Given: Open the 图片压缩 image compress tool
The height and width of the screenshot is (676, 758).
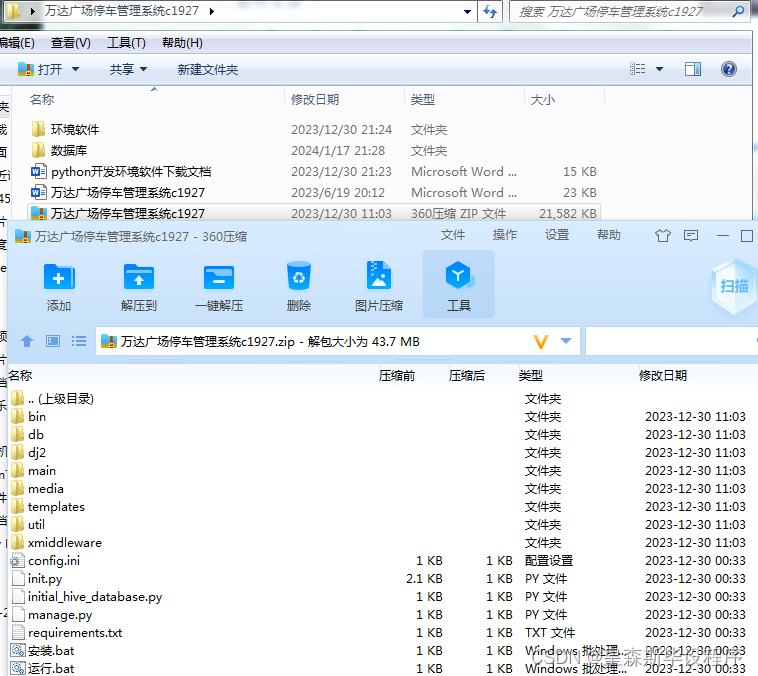Looking at the screenshot, I should (x=379, y=276).
